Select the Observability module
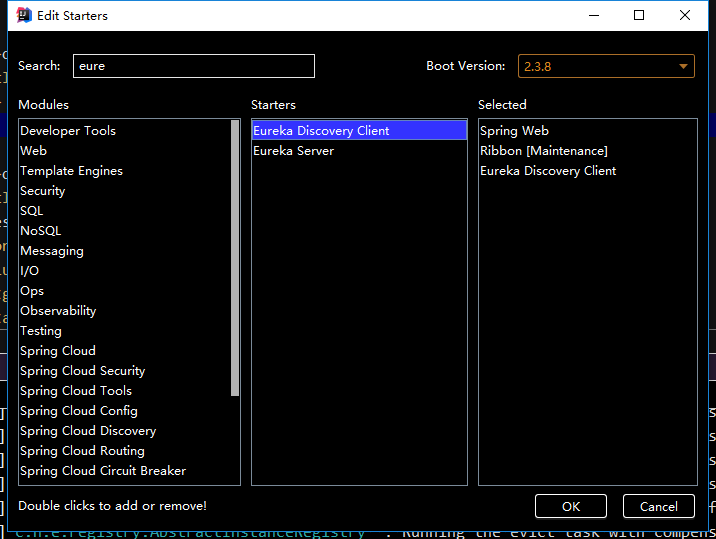Viewport: 716px width, 539px height. 58,311
